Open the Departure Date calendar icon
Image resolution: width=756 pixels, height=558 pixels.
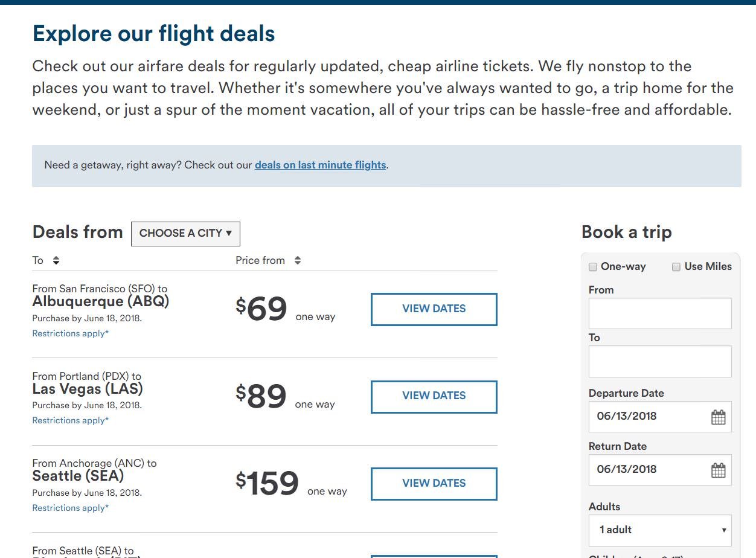coord(718,417)
